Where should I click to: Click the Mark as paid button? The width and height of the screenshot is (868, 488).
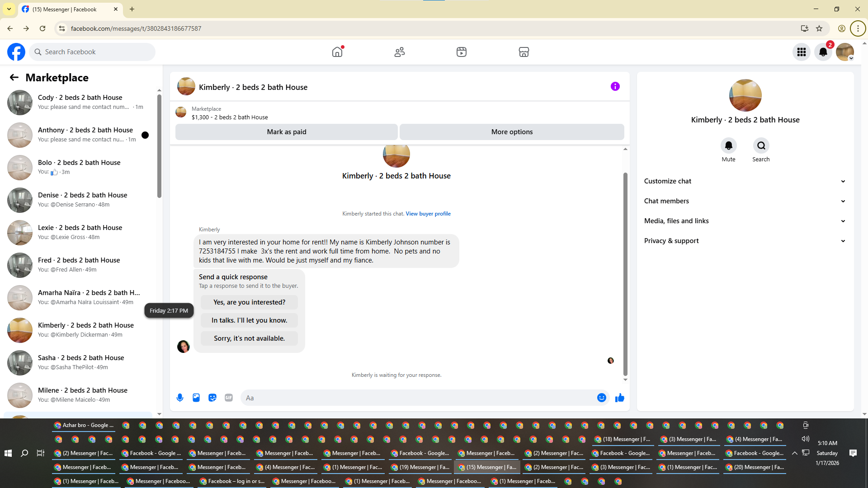[286, 132]
